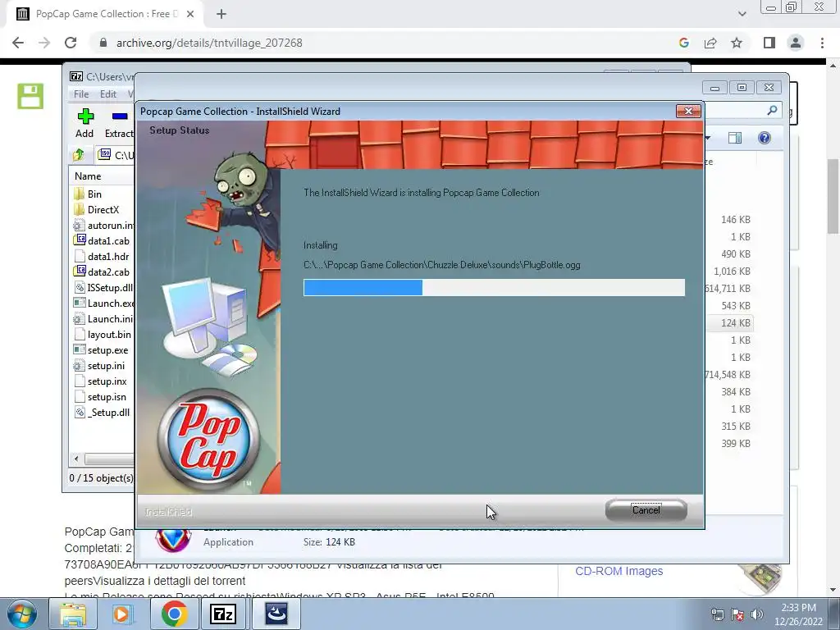Click the left arrow of 7-Zip horizontal scrollbar
Screen dimensions: 840x630
(76, 459)
